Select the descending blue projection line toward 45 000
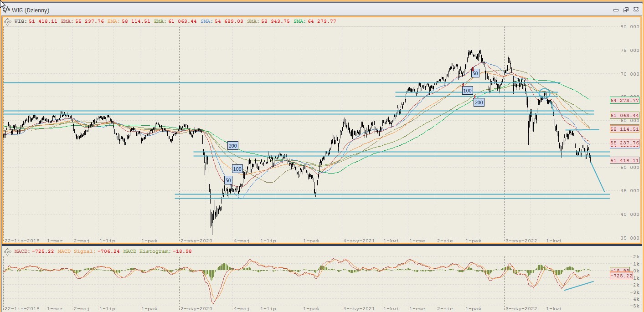This screenshot has height=312, width=644. tap(598, 177)
